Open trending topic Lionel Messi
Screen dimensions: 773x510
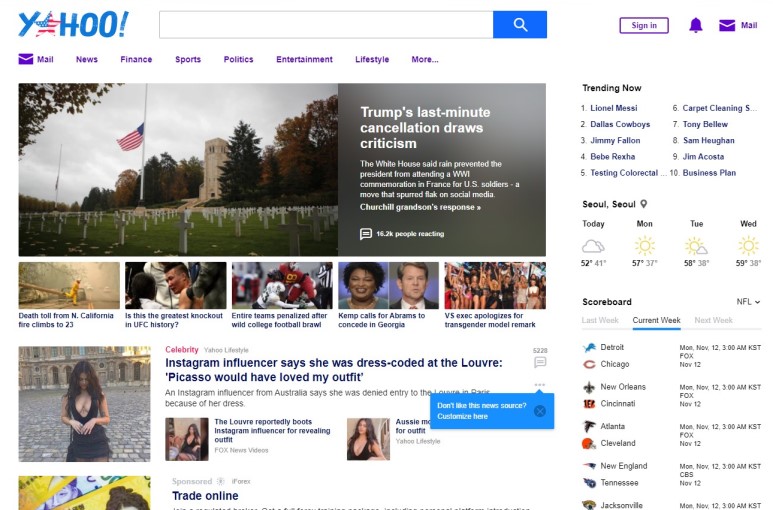click(x=613, y=108)
